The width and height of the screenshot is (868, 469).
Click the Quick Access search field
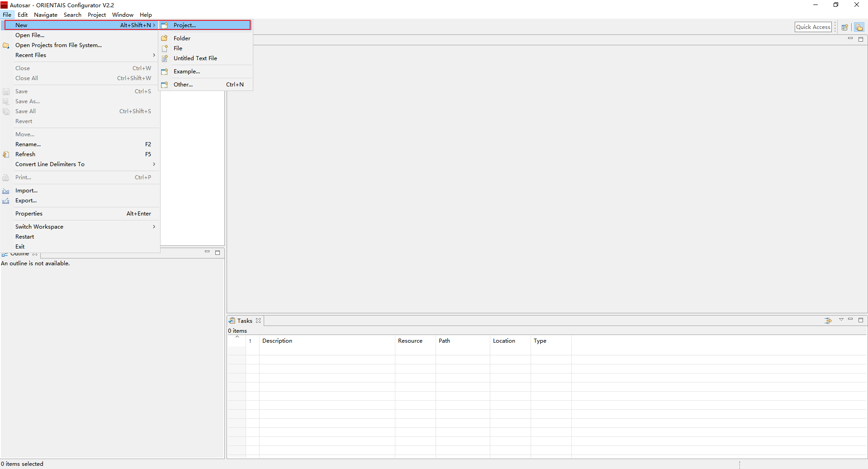tap(813, 27)
